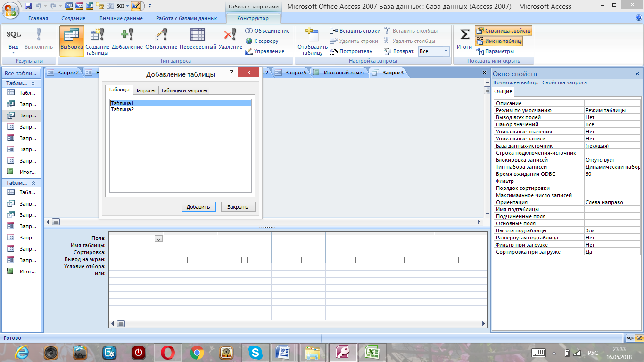This screenshot has width=644, height=362.
Task: Open Skype from the taskbar
Action: (x=255, y=353)
